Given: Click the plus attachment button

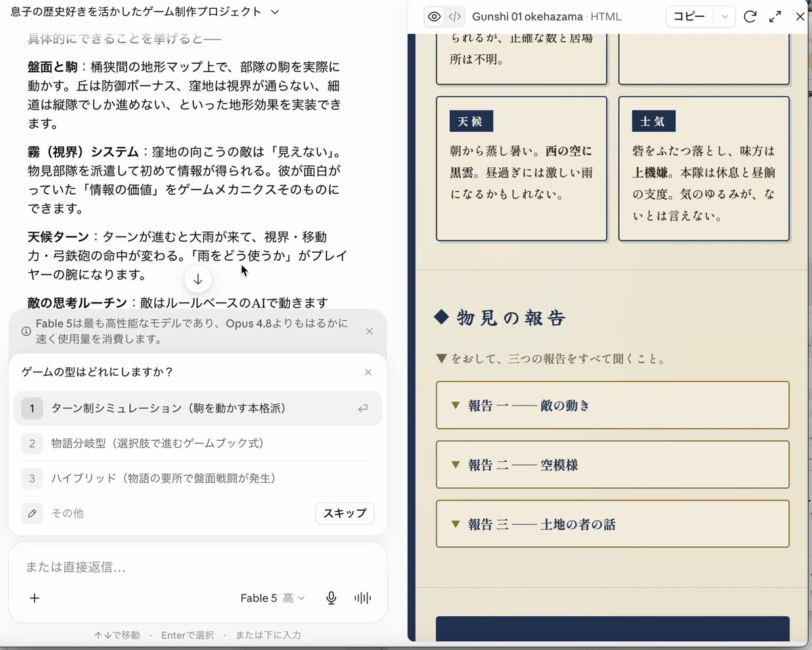Looking at the screenshot, I should point(35,598).
